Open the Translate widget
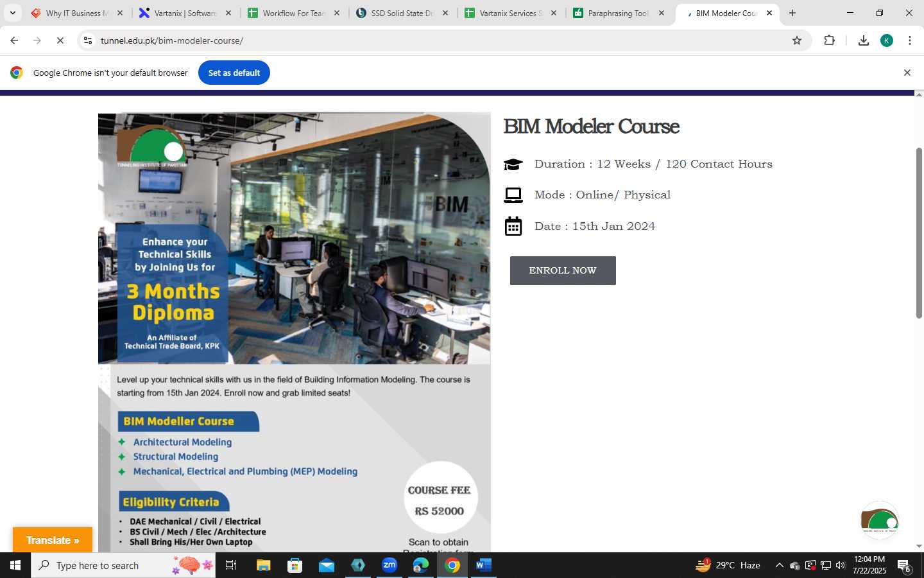The width and height of the screenshot is (924, 578). coord(53,540)
